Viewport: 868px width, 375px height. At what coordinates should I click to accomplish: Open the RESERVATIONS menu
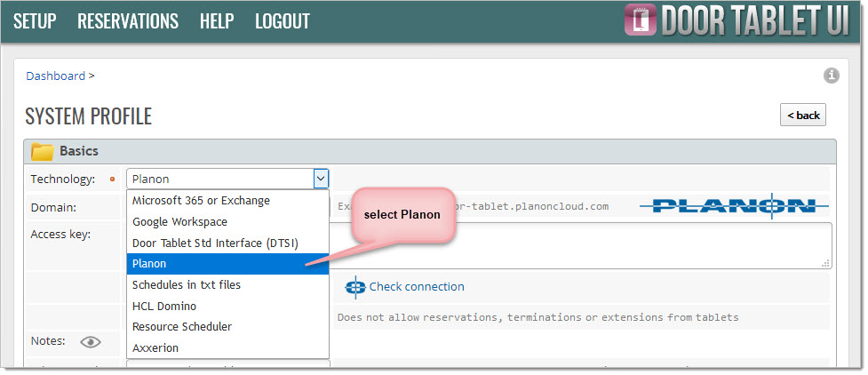[128, 21]
